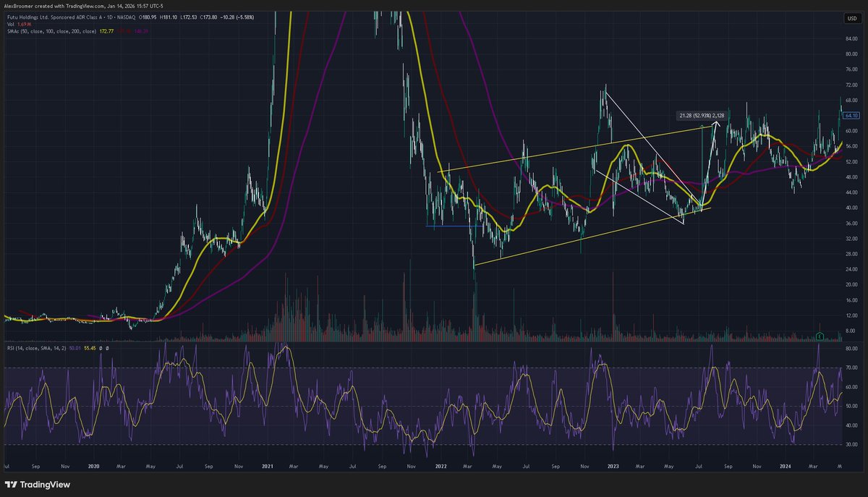
Task: Click the high price H181.10
Action: pos(169,17)
